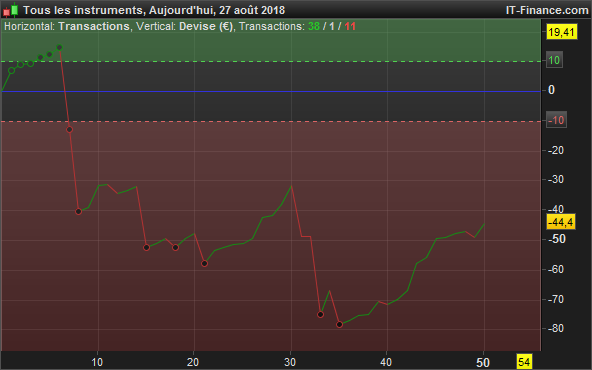Click the red dashed -10 threshold line
Image resolution: width=592 pixels, height=370 pixels.
(271, 121)
